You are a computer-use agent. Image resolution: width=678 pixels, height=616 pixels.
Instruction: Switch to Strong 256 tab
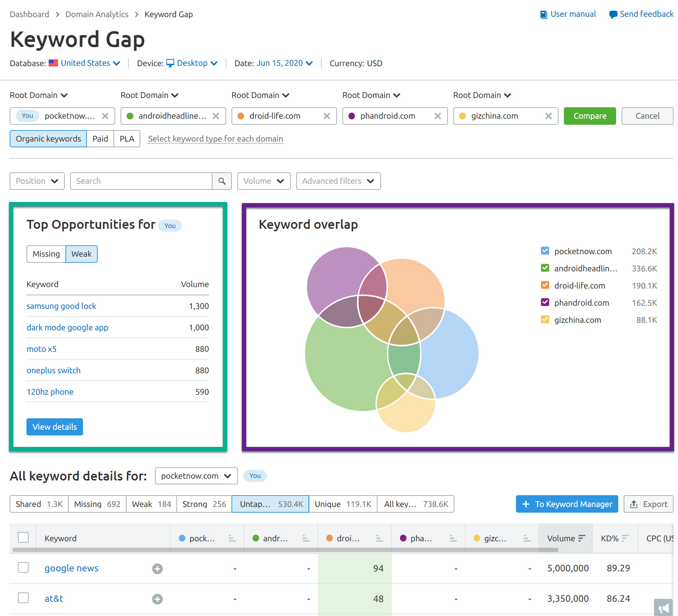(204, 504)
